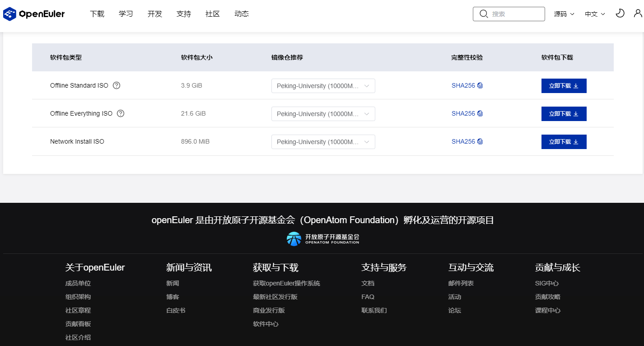Open 软件中心 footer link
This screenshot has height=346, width=644.
click(266, 324)
